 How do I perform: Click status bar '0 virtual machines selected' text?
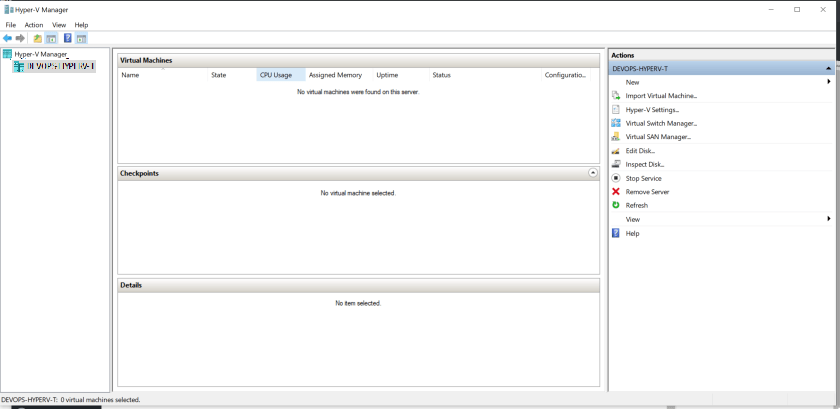point(100,400)
